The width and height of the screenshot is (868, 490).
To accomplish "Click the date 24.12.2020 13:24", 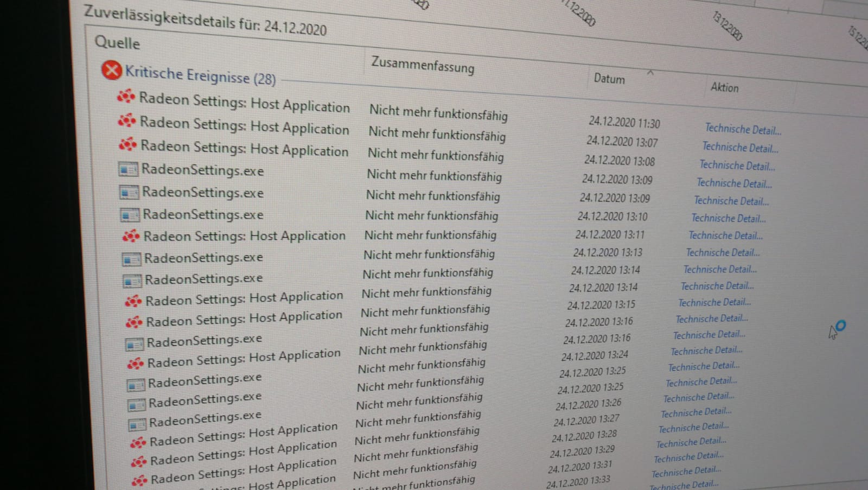I will click(595, 355).
